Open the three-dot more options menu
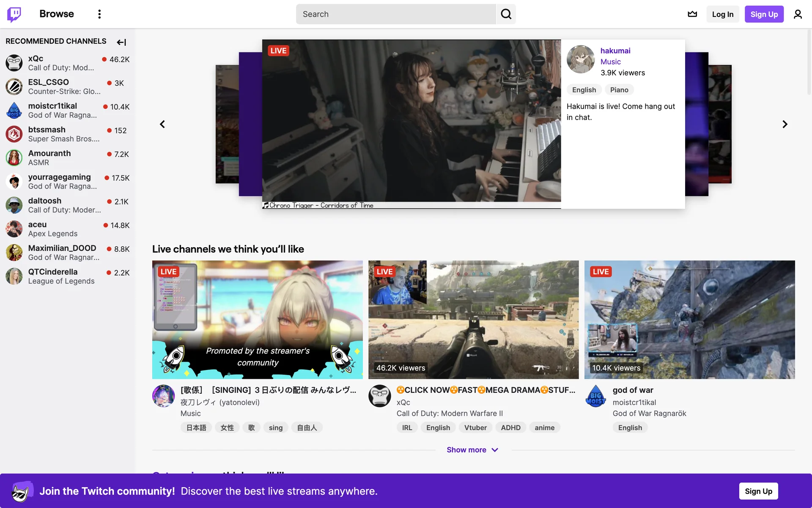 tap(99, 14)
